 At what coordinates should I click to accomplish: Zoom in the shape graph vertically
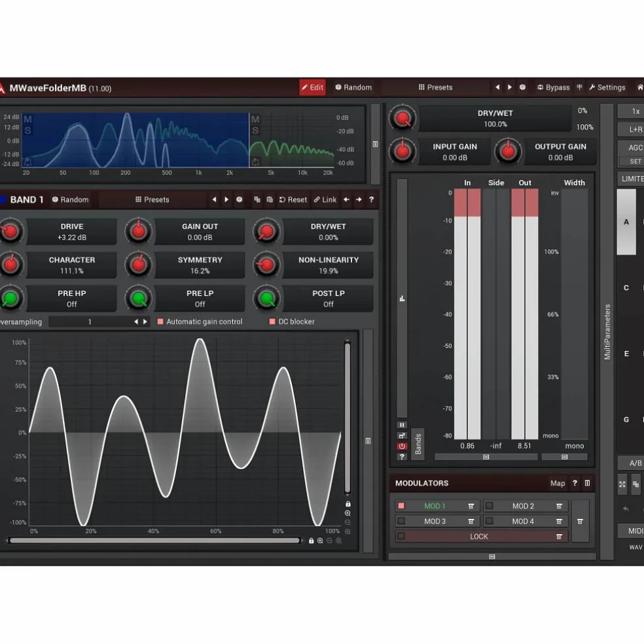coord(348,513)
